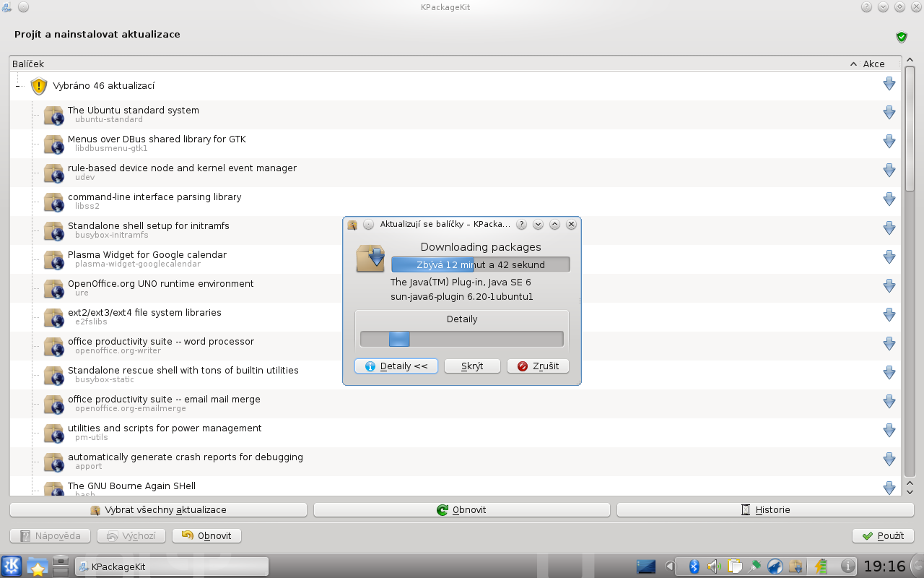This screenshot has height=578, width=924.
Task: Open Bluetooth tray icon
Action: point(694,566)
